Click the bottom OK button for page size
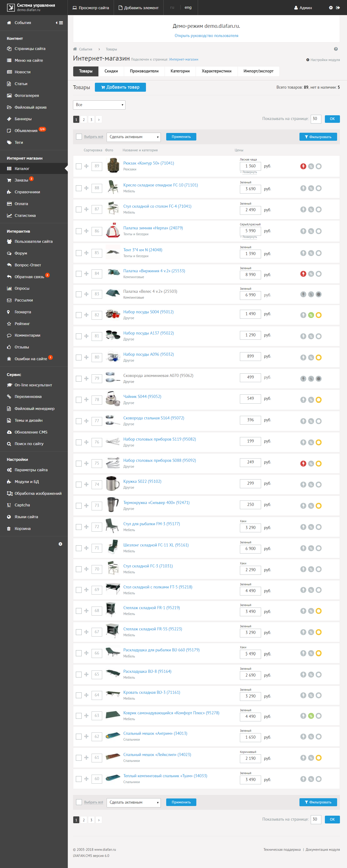This screenshot has height=868, width=347. point(332,819)
